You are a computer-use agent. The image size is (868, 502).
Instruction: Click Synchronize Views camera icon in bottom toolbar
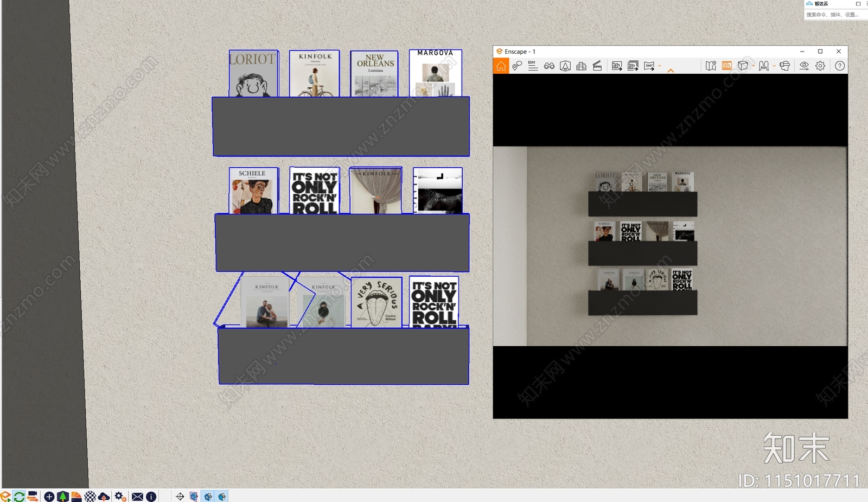click(x=33, y=496)
